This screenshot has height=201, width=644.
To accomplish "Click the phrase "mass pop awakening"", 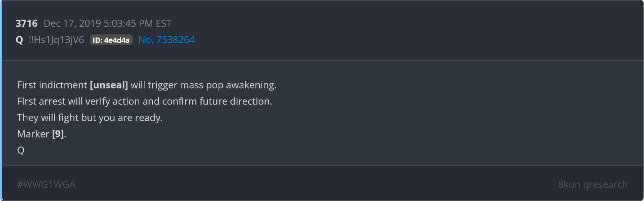I will (x=228, y=85).
